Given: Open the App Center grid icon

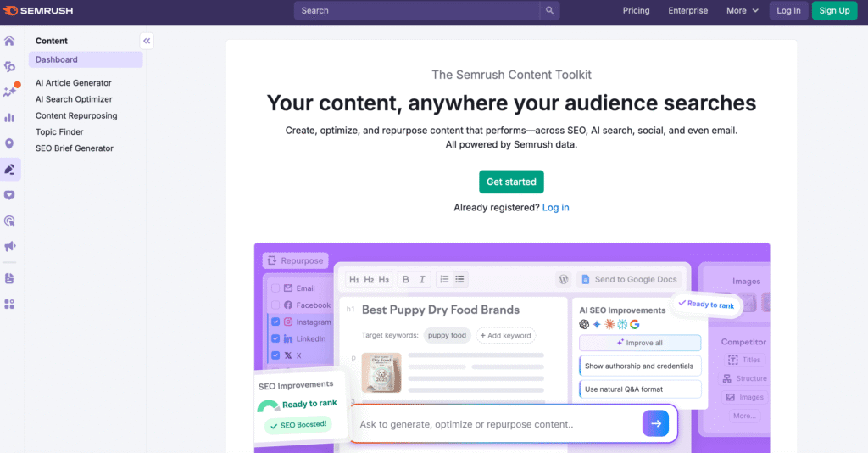Looking at the screenshot, I should point(9,304).
